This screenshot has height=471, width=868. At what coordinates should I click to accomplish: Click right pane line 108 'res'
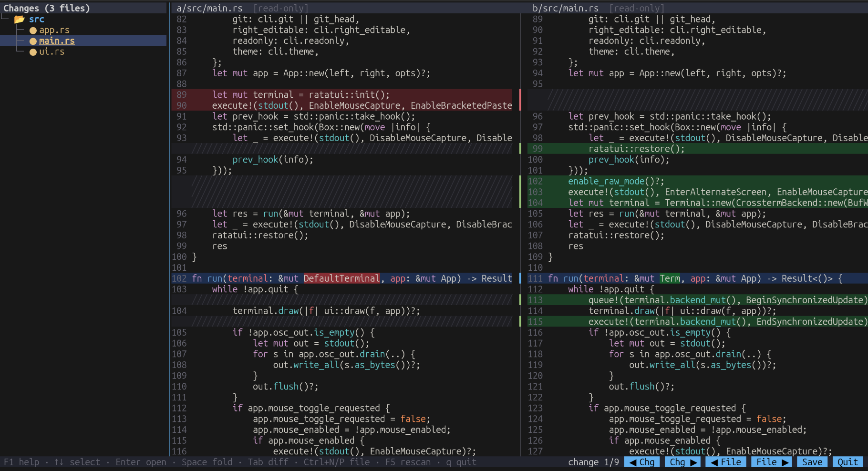pos(576,246)
